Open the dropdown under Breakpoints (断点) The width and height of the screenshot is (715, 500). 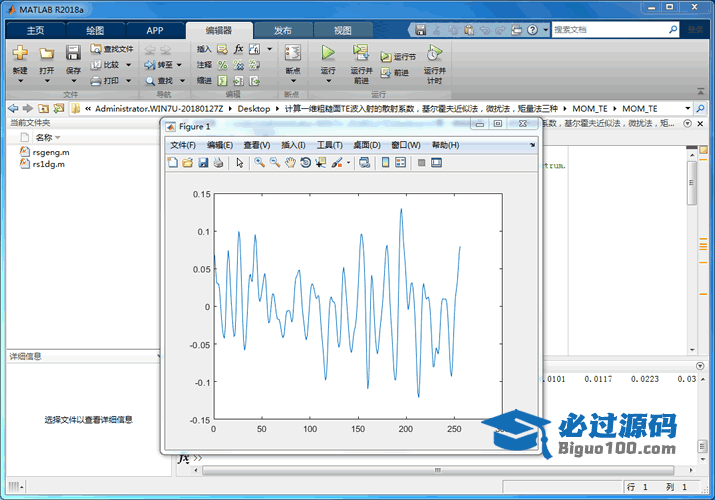pos(293,81)
